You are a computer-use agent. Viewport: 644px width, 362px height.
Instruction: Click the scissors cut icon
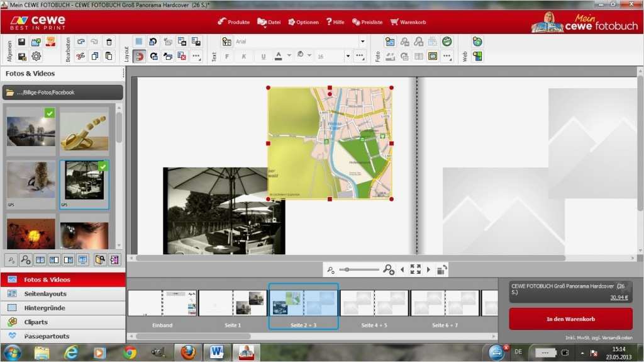(80, 56)
